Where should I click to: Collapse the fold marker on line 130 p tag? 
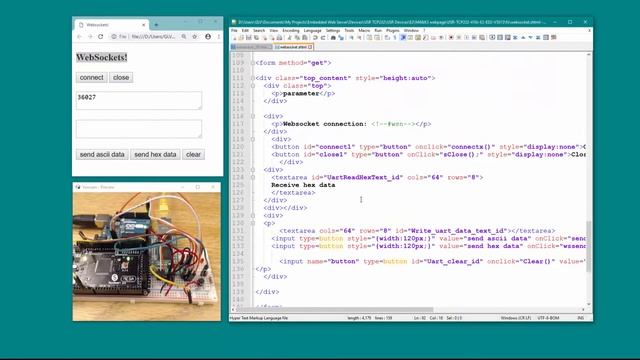pyautogui.click(x=253, y=223)
